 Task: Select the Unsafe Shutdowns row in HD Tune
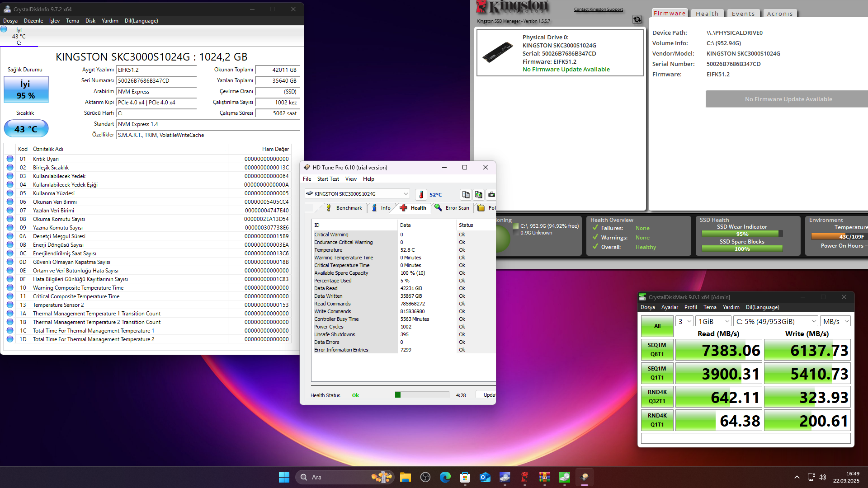[404, 334]
